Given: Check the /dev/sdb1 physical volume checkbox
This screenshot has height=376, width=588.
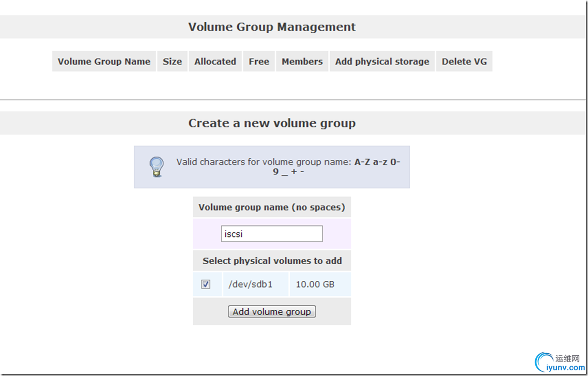Looking at the screenshot, I should pos(206,284).
